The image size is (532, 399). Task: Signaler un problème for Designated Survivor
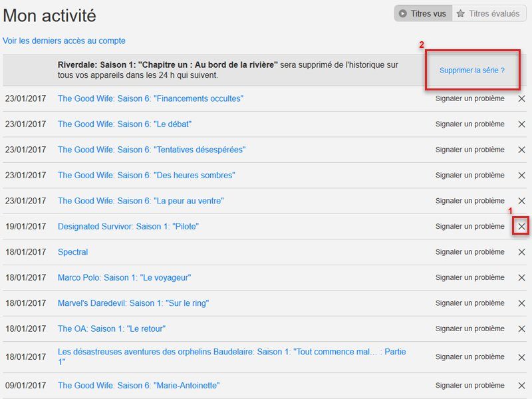470,226
